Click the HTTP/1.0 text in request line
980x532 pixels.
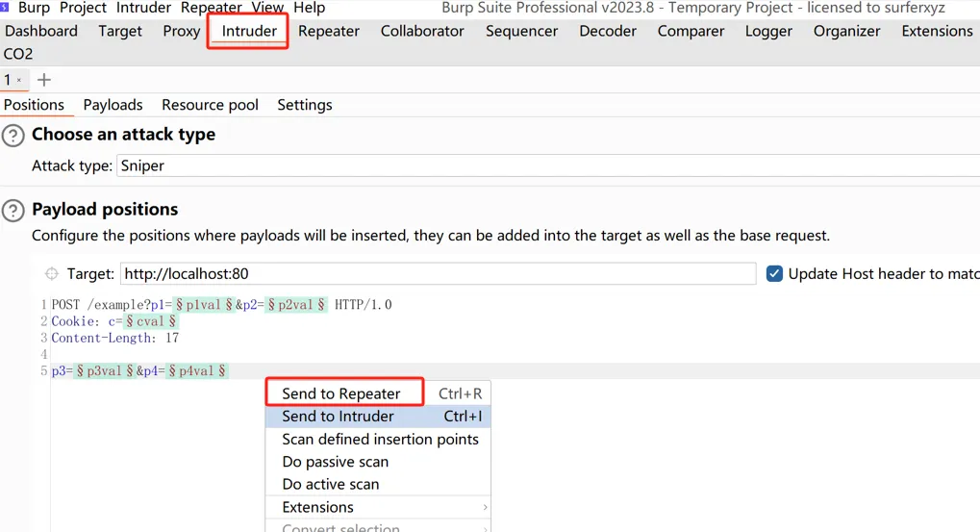[364, 304]
